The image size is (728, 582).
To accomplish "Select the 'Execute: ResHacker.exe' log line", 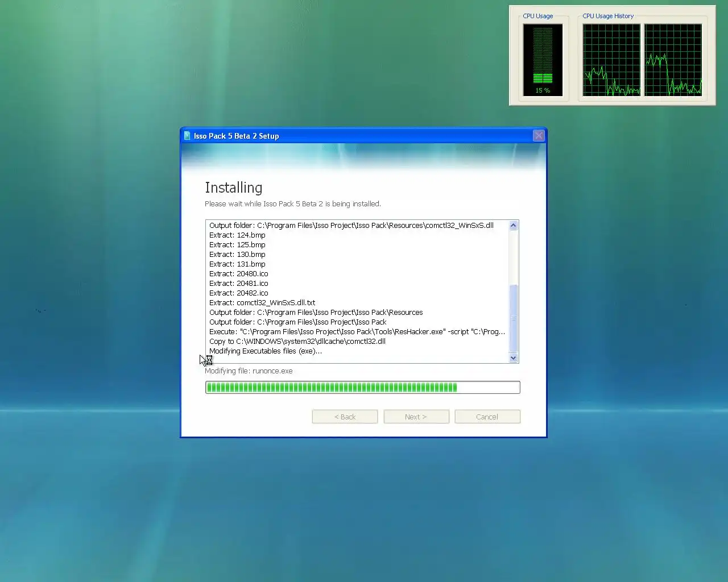I will click(357, 331).
